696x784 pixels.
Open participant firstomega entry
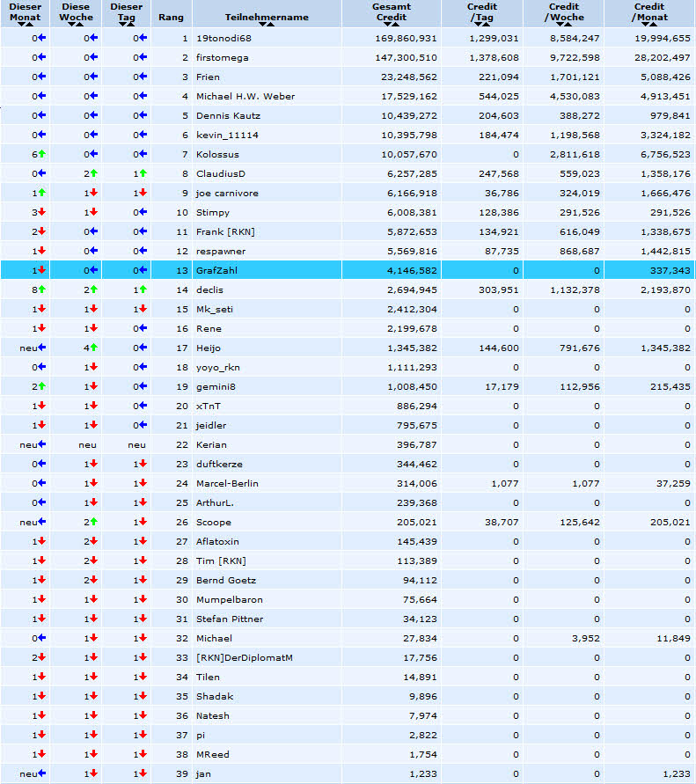pyautogui.click(x=222, y=57)
